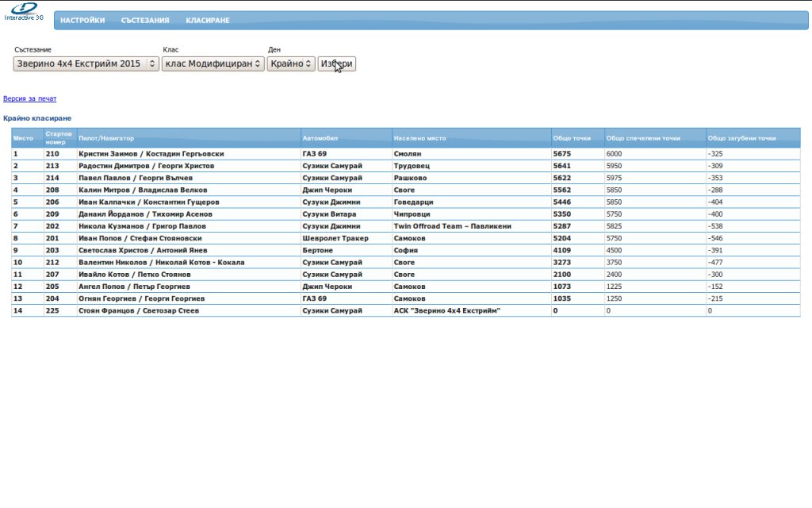Click the Избери button

click(336, 63)
